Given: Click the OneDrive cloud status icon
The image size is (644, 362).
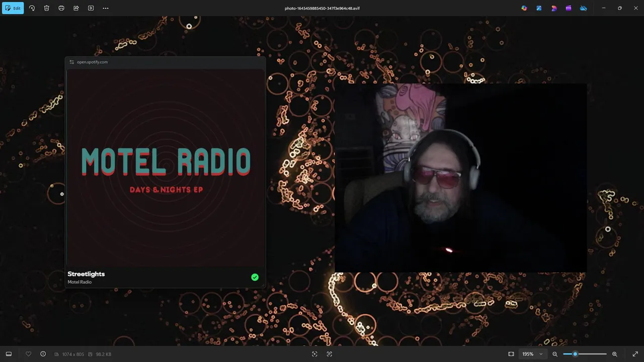Looking at the screenshot, I should (x=584, y=8).
